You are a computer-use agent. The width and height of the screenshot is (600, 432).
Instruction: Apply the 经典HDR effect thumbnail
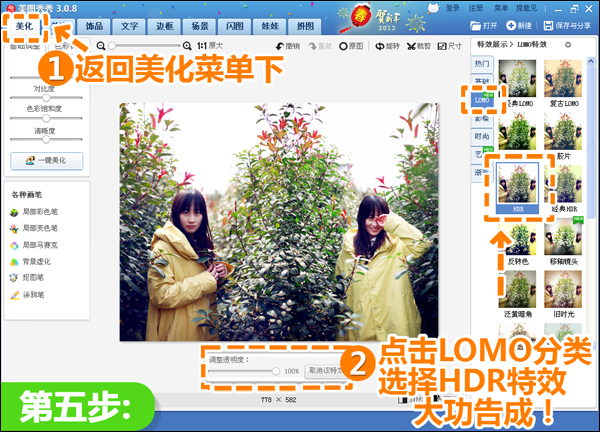click(563, 184)
